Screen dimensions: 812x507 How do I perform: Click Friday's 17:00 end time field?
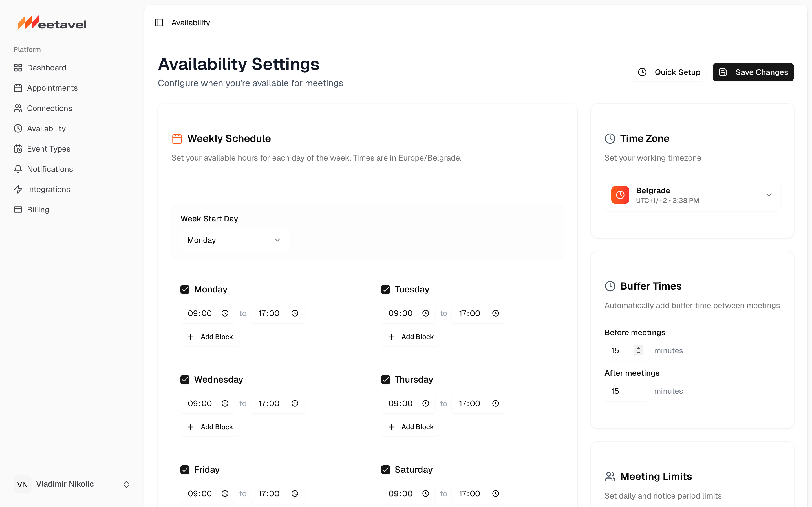coord(268,493)
